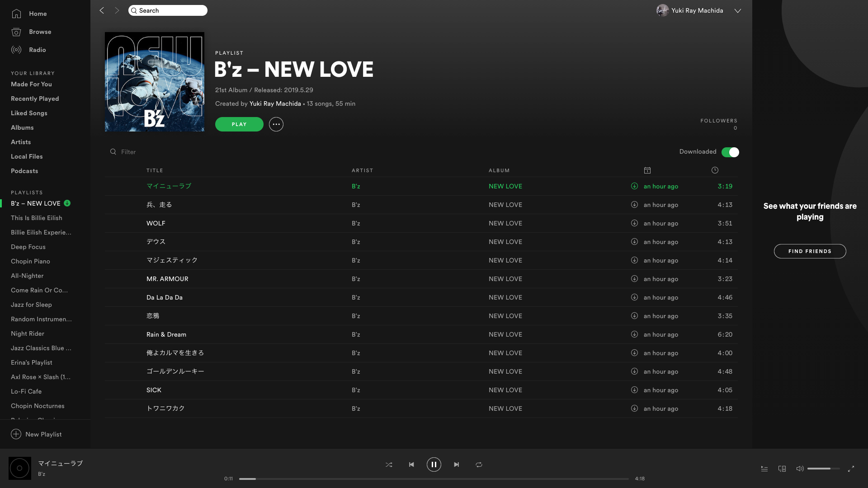Enter full screen mode icon

point(851,469)
